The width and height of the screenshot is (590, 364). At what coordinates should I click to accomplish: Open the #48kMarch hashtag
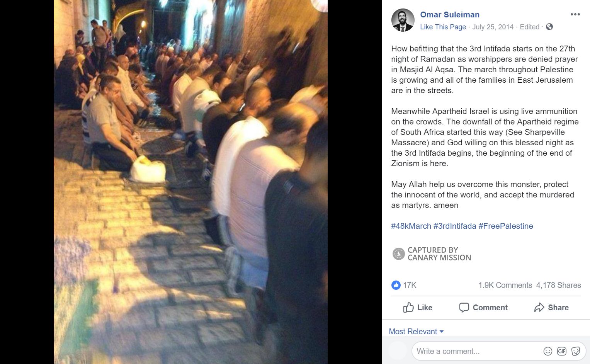click(x=411, y=226)
